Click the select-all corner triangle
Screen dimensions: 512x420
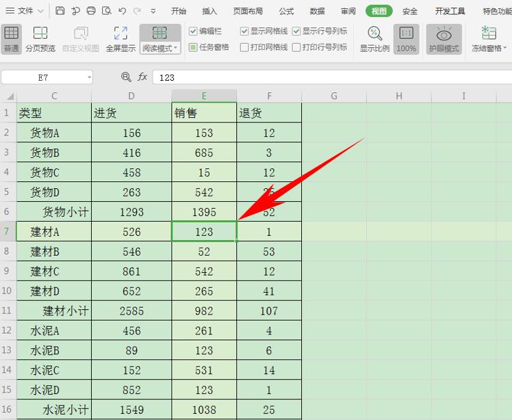pyautogui.click(x=10, y=96)
